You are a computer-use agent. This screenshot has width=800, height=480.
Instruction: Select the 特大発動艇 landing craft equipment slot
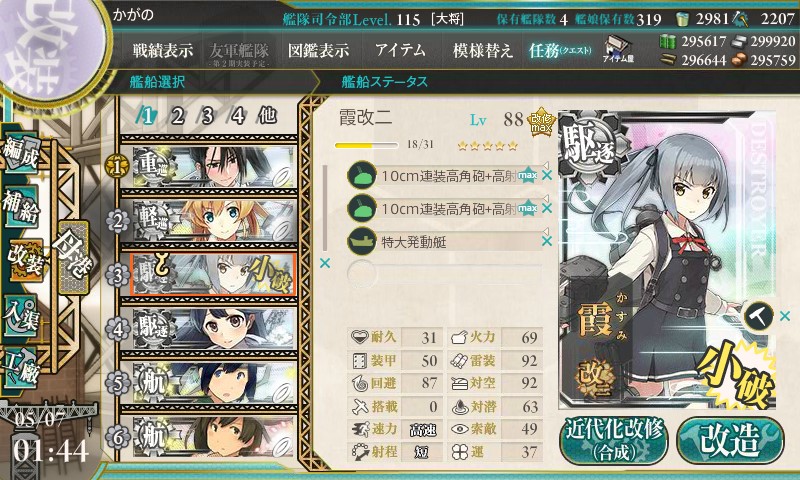point(444,241)
